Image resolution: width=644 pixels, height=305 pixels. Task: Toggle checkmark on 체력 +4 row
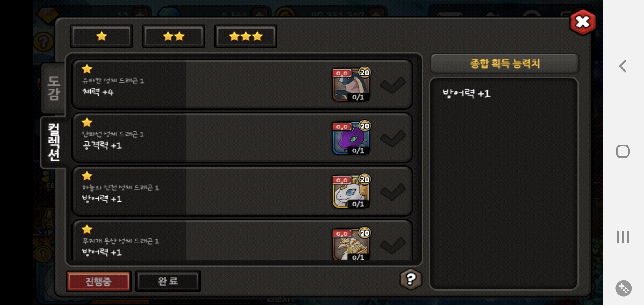(393, 84)
